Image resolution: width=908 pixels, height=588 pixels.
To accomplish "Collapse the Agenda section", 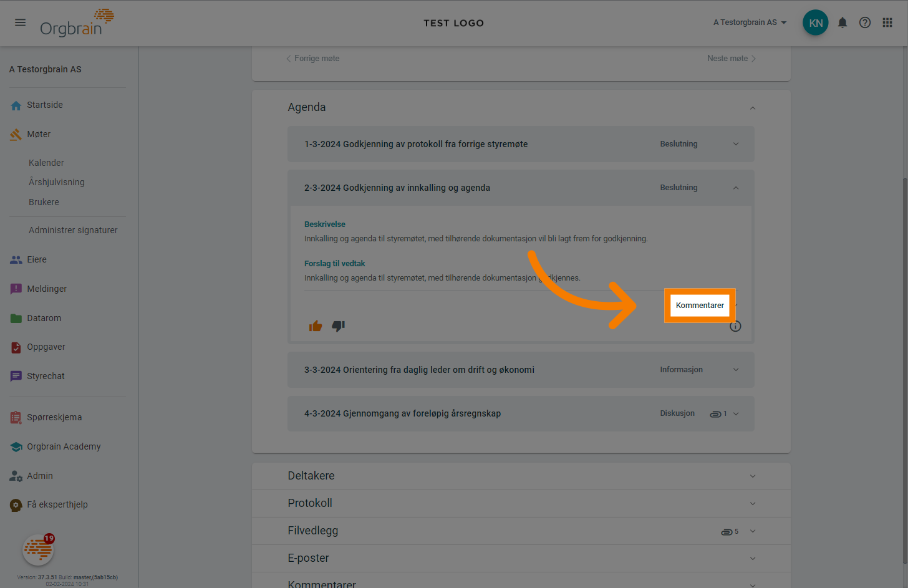I will click(x=753, y=108).
